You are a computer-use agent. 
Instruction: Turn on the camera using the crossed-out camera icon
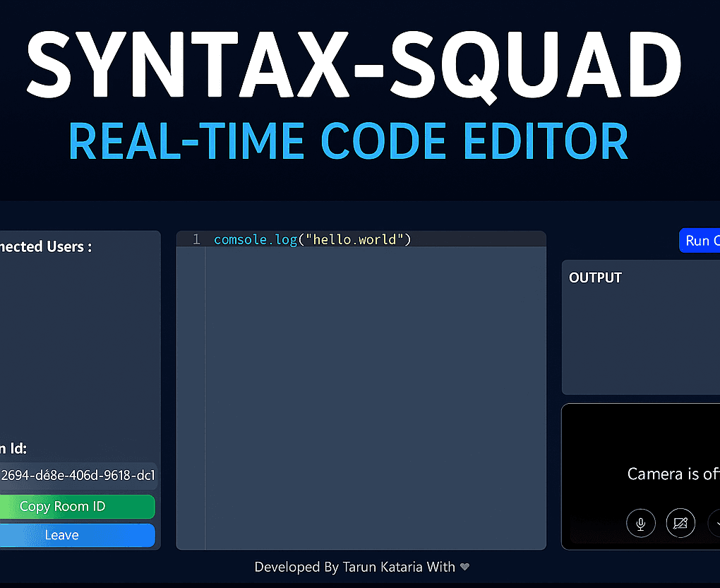point(680,524)
